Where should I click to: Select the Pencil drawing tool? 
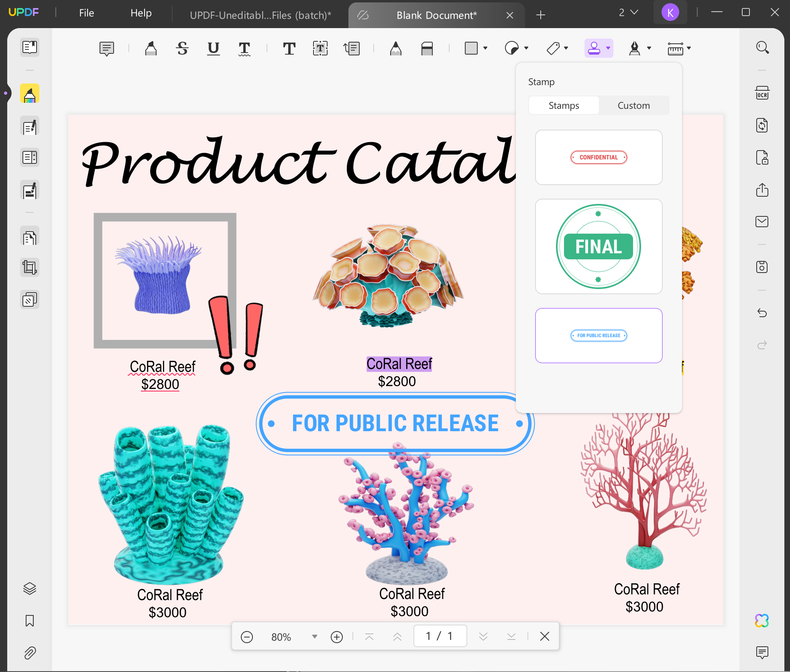click(395, 49)
